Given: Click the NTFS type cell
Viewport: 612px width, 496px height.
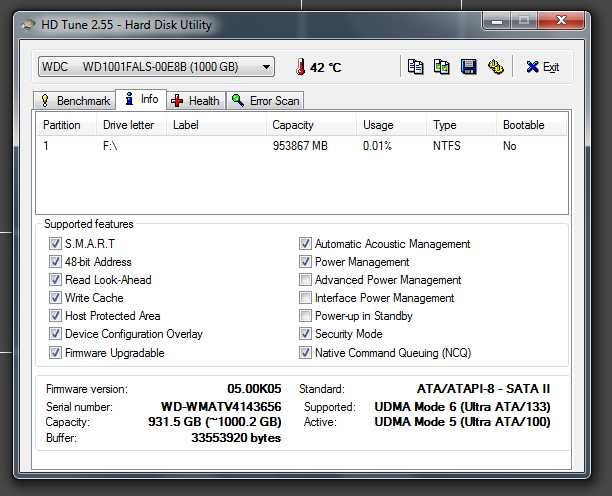Looking at the screenshot, I should [x=447, y=146].
